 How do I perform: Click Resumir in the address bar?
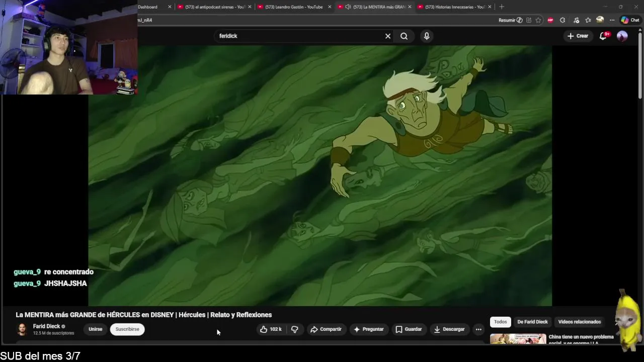coord(511,20)
